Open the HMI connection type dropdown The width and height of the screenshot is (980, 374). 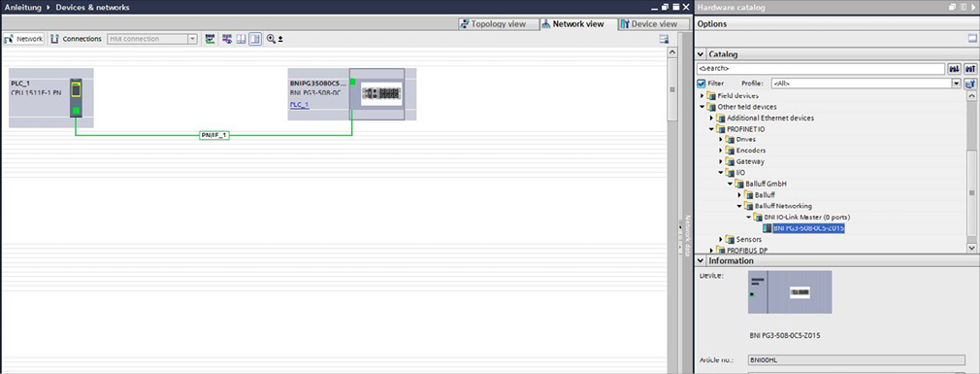(192, 39)
